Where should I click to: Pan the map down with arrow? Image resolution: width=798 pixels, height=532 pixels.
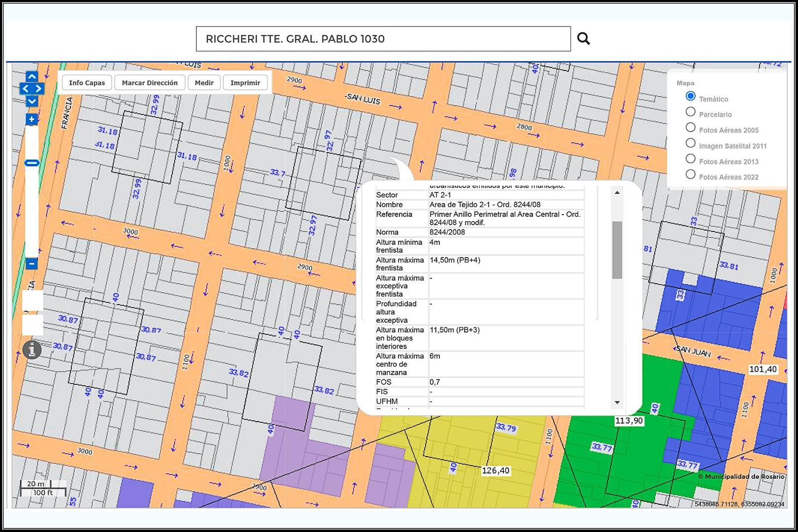32,101
